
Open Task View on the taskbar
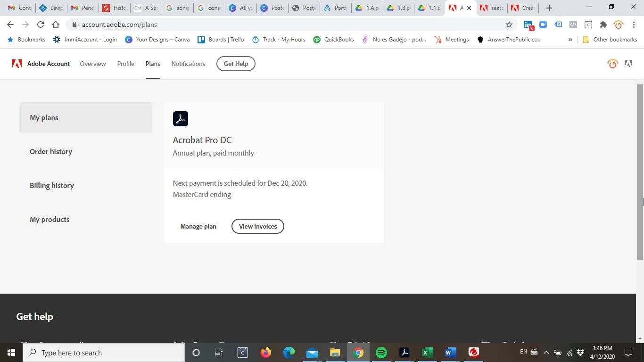coord(219,353)
